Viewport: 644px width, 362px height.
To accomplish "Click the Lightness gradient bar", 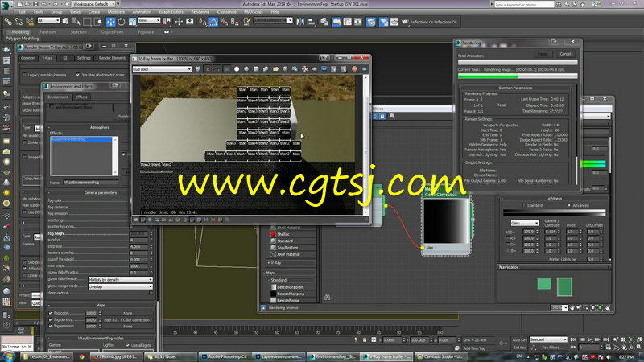I will (554, 212).
